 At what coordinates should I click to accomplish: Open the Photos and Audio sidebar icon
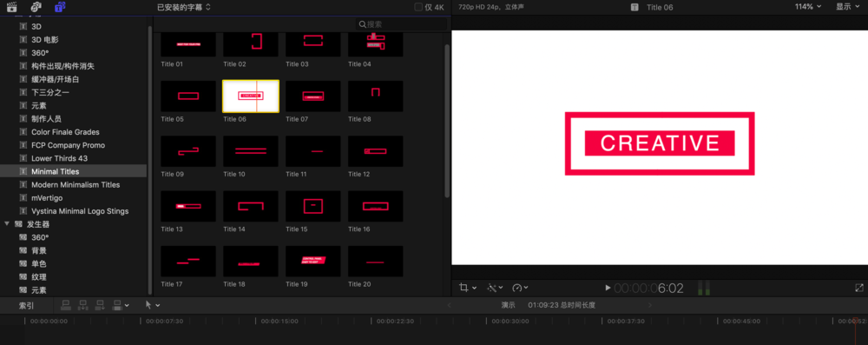[36, 7]
